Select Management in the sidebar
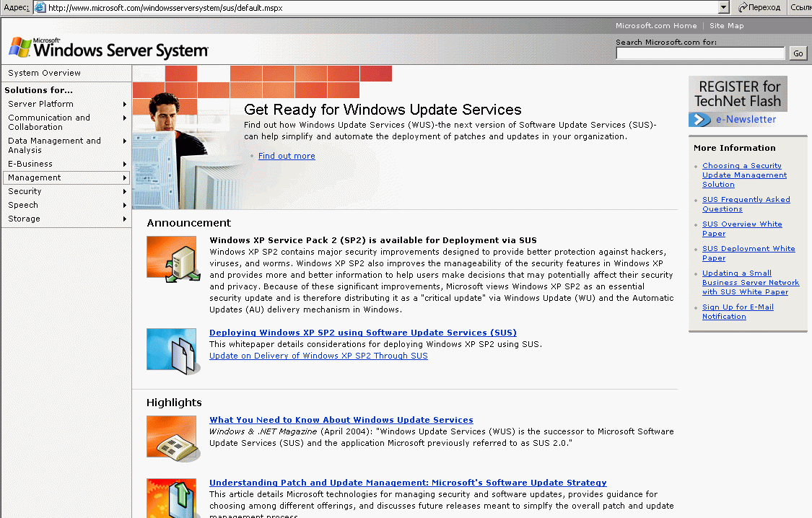This screenshot has width=812, height=518. (x=66, y=177)
